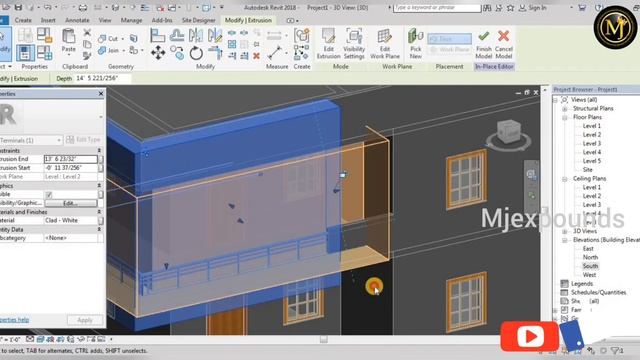Screen dimensions: 640x360
Task: Expand the Structural Plans node
Action: (x=565, y=109)
